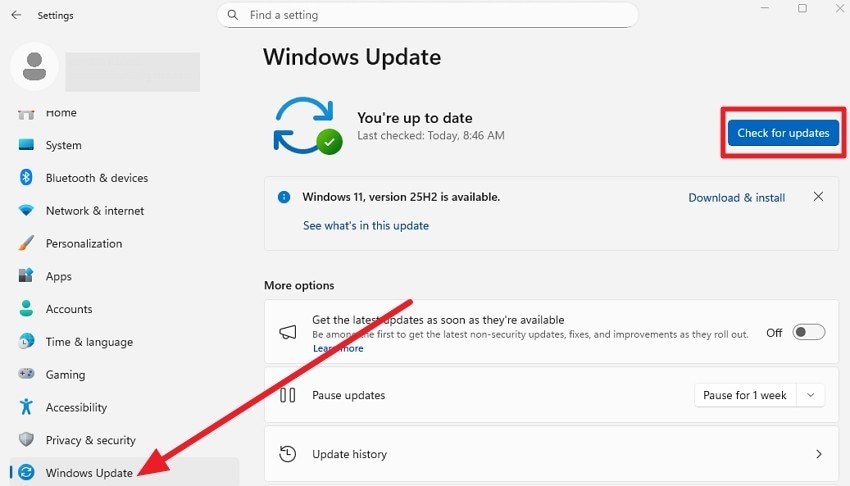This screenshot has width=850, height=486.
Task: Expand Update history chevron
Action: (819, 454)
